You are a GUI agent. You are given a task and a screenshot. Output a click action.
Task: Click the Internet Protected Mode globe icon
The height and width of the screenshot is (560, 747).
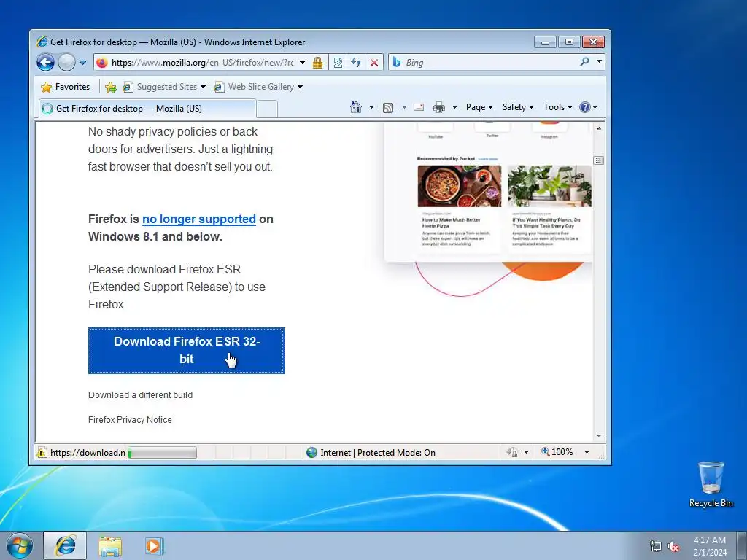coord(312,452)
